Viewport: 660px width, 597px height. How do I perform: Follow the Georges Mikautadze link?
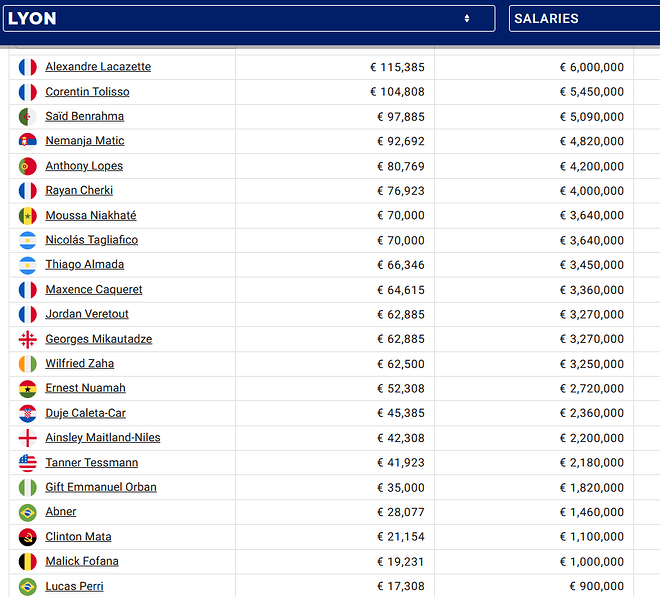point(99,339)
